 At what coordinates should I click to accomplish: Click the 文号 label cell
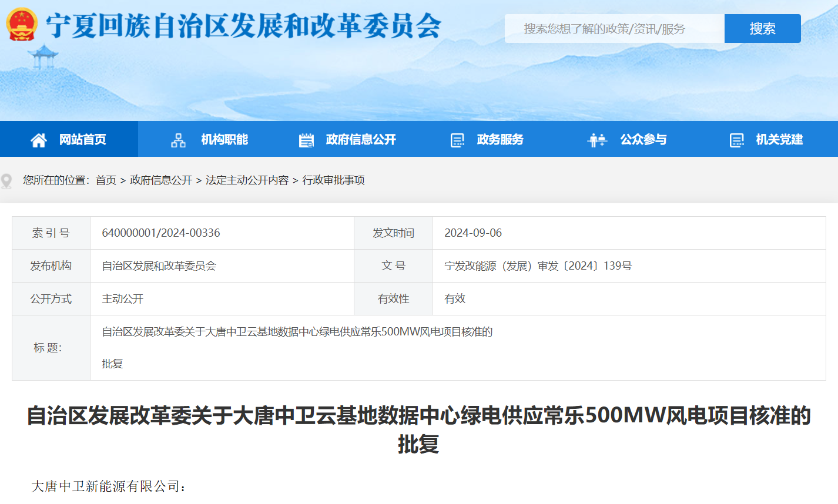pos(393,266)
